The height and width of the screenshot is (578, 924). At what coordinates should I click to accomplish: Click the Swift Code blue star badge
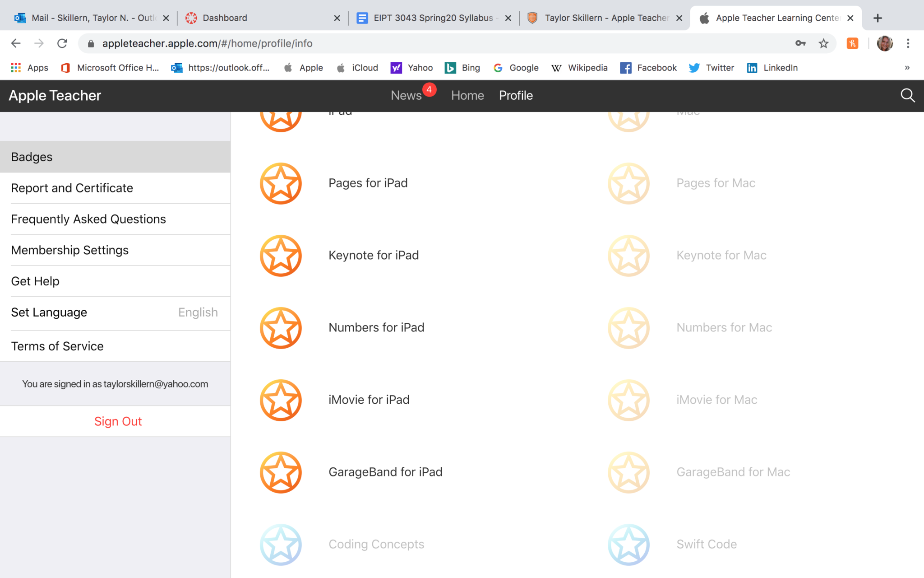[x=628, y=545]
